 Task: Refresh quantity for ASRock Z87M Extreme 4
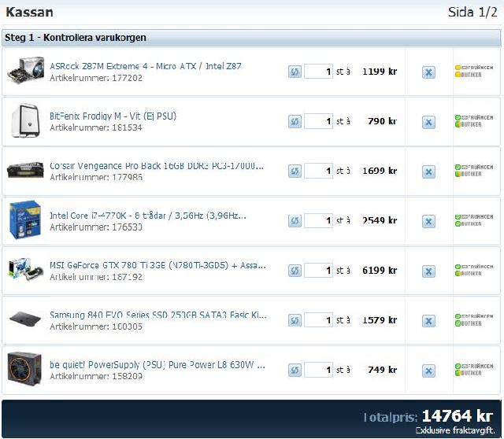[295, 72]
